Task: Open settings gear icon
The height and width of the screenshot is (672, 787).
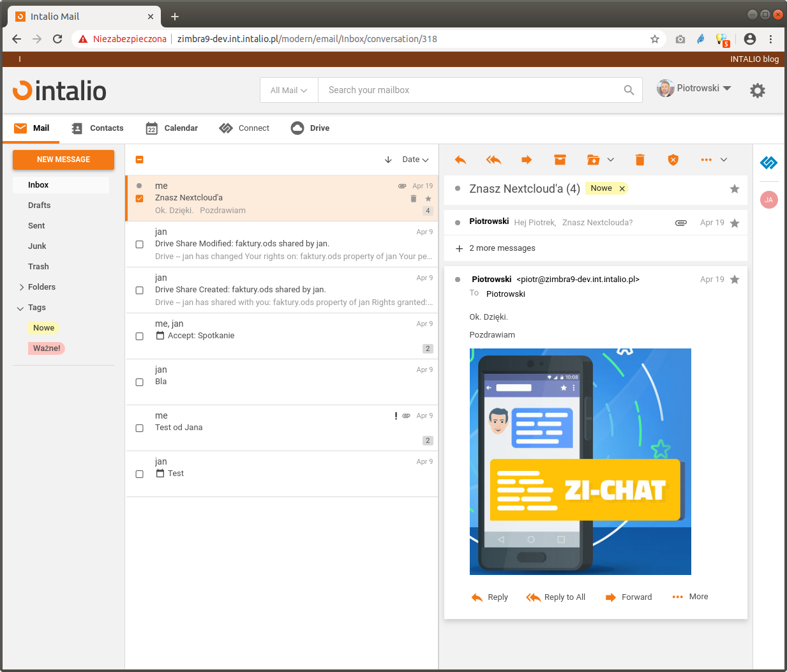Action: point(758,91)
